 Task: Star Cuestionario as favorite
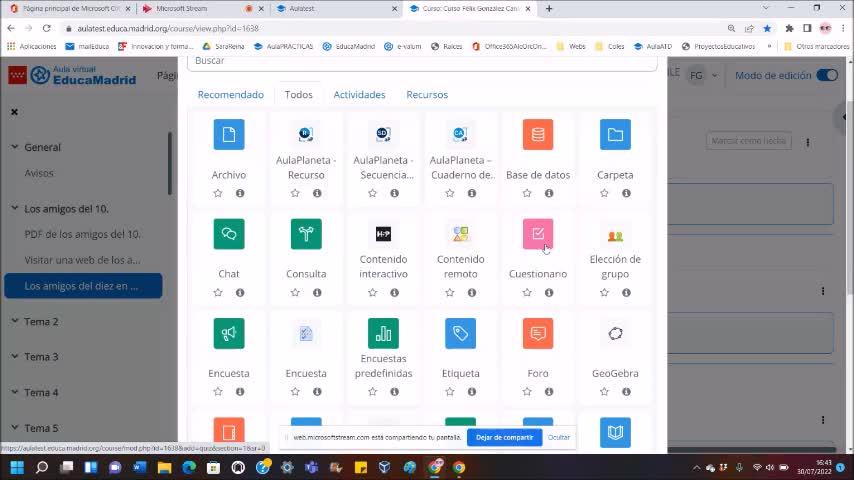point(527,293)
